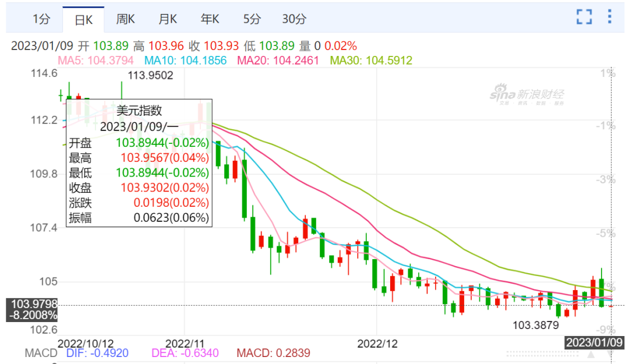Click the DEA: -0.6340 MACD label
The image size is (629, 364).
(x=185, y=353)
